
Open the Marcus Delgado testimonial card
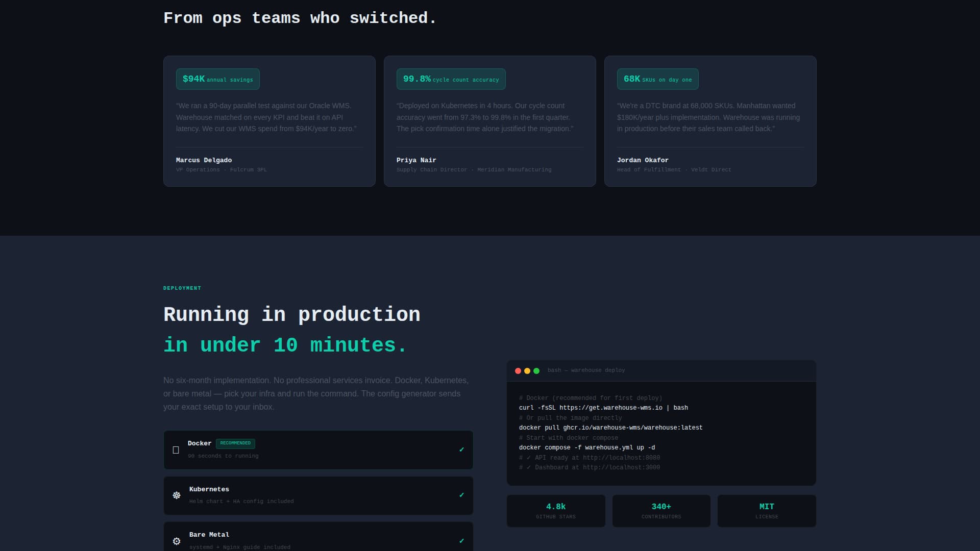(269, 121)
